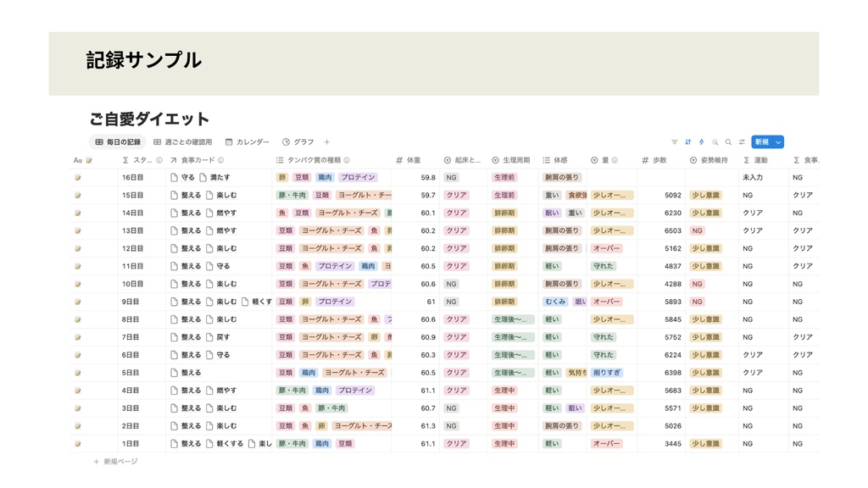Click the AI sparkle icon in the toolbar

click(x=715, y=142)
